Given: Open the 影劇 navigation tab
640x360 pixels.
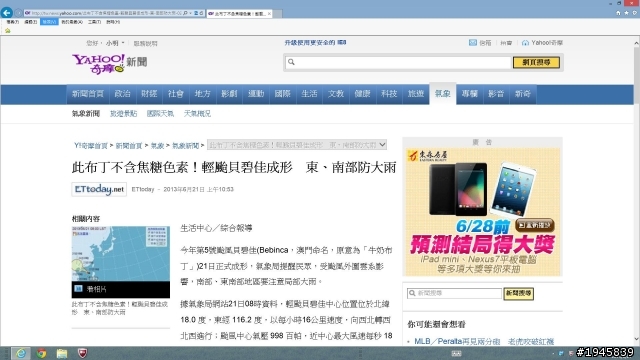Looking at the screenshot, I should point(229,94).
